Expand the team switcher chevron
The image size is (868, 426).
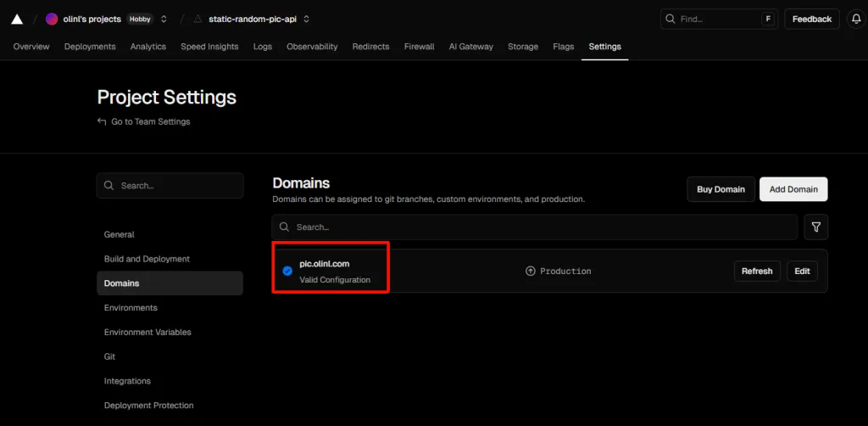coord(164,19)
